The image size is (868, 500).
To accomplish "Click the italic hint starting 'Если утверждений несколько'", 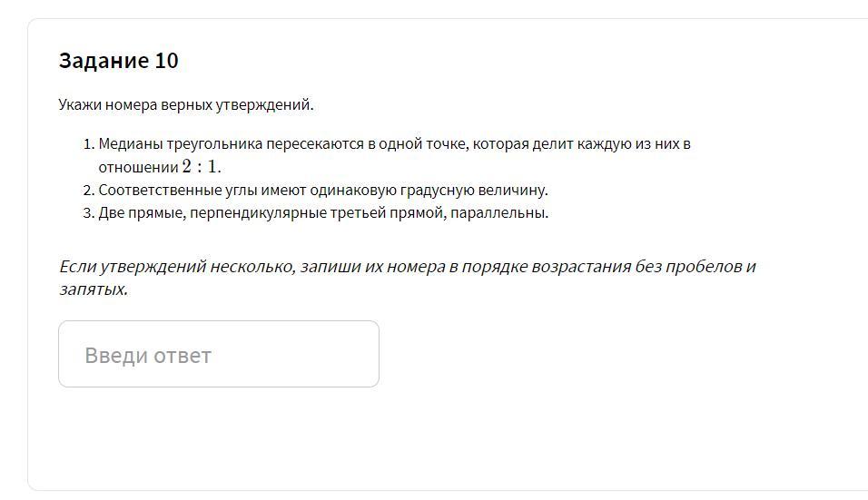I will point(408,278).
